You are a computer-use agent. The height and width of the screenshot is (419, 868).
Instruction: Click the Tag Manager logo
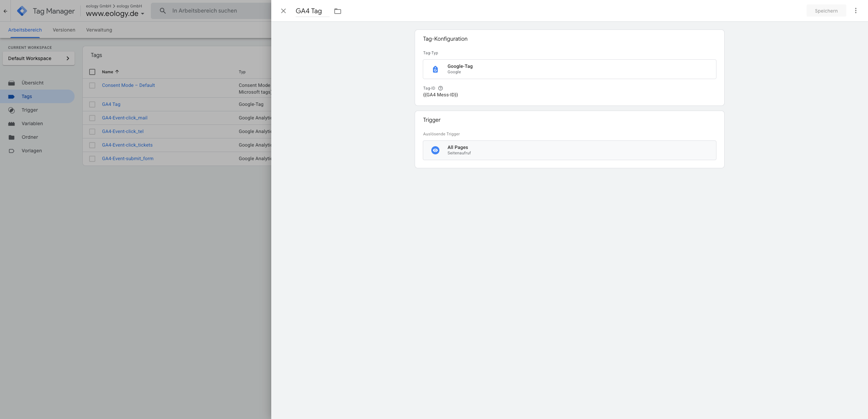pyautogui.click(x=22, y=11)
